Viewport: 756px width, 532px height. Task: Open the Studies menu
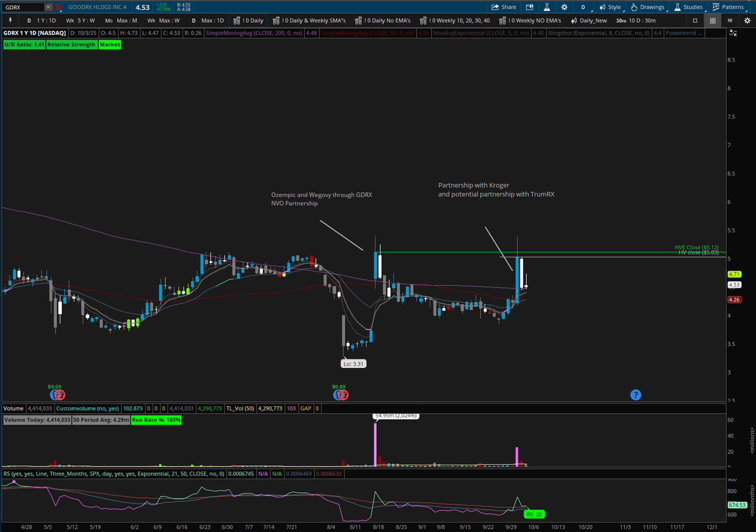click(688, 7)
